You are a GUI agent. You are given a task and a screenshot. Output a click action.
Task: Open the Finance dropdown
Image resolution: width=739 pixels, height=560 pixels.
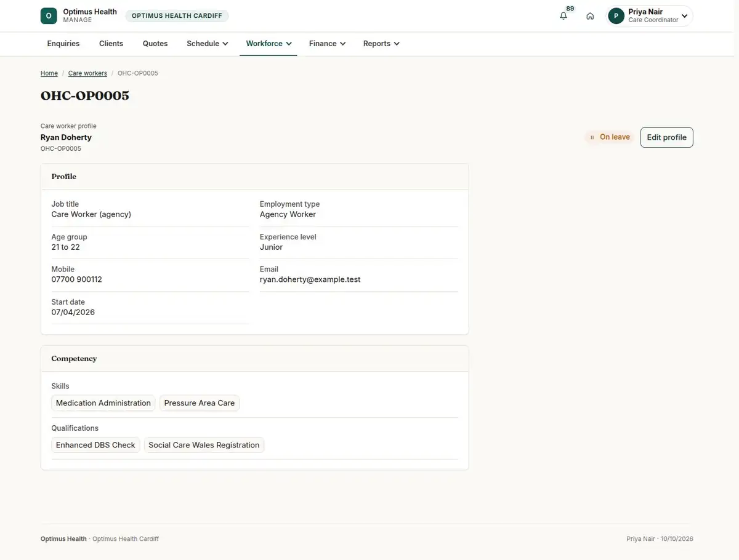327,44
